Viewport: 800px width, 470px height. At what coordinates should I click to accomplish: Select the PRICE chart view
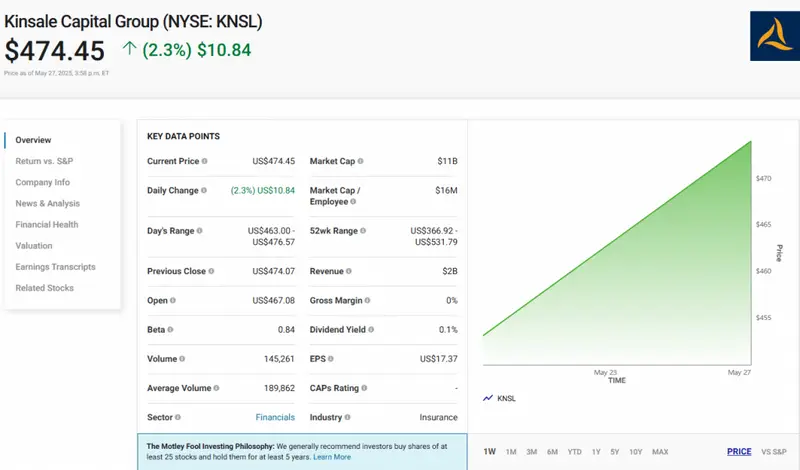(739, 452)
